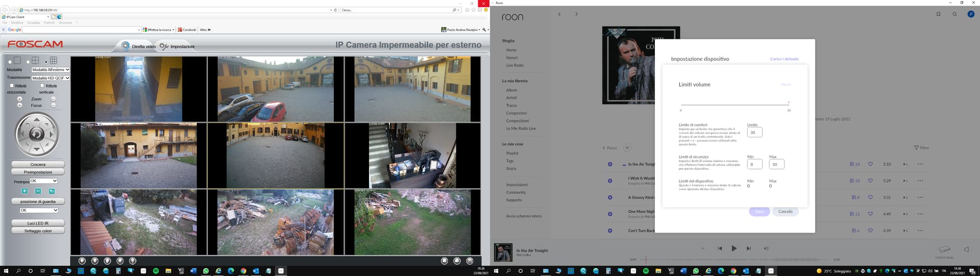This screenshot has width=980, height=276.
Task: Click the Roon back navigation arrow
Action: (x=559, y=14)
